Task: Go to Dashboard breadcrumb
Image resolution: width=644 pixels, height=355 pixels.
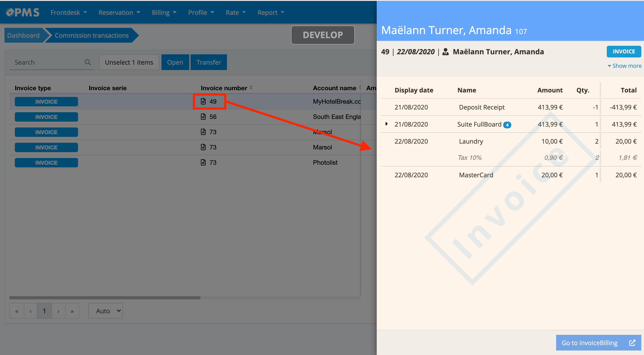Action: [x=23, y=35]
